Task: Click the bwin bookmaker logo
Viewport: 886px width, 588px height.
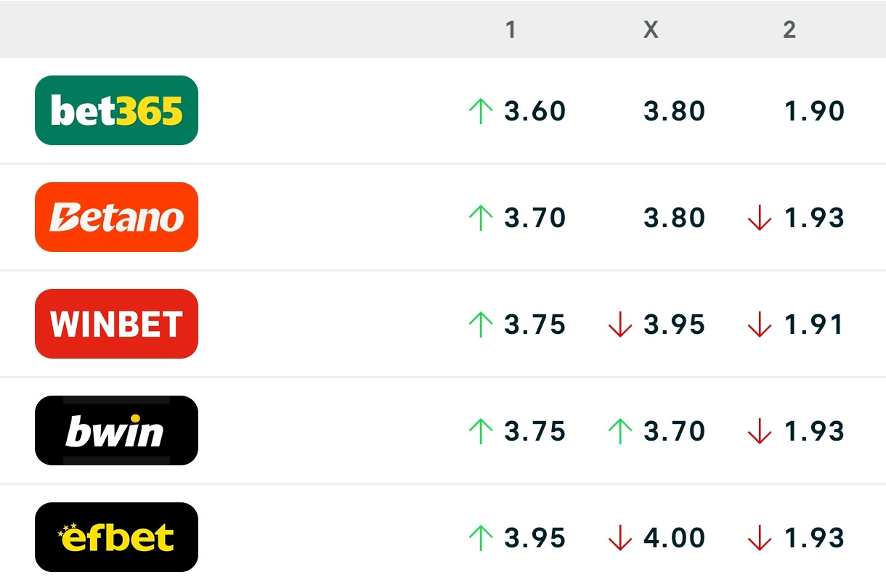Action: (116, 430)
